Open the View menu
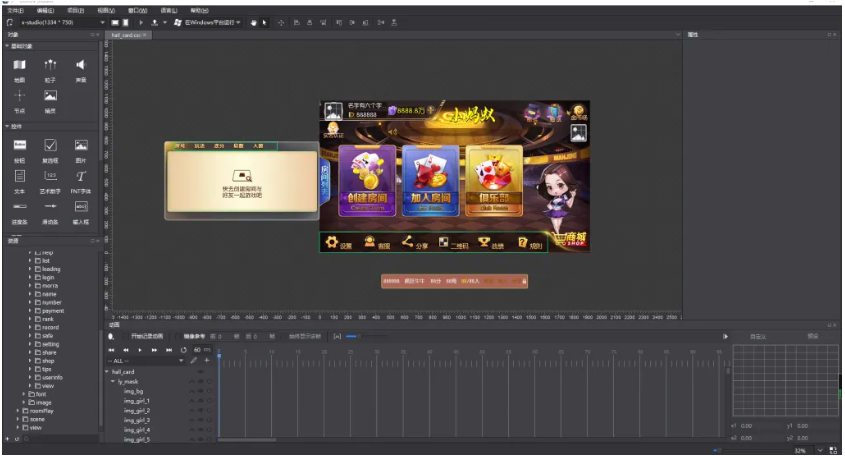The height and width of the screenshot is (456, 845). tap(106, 10)
